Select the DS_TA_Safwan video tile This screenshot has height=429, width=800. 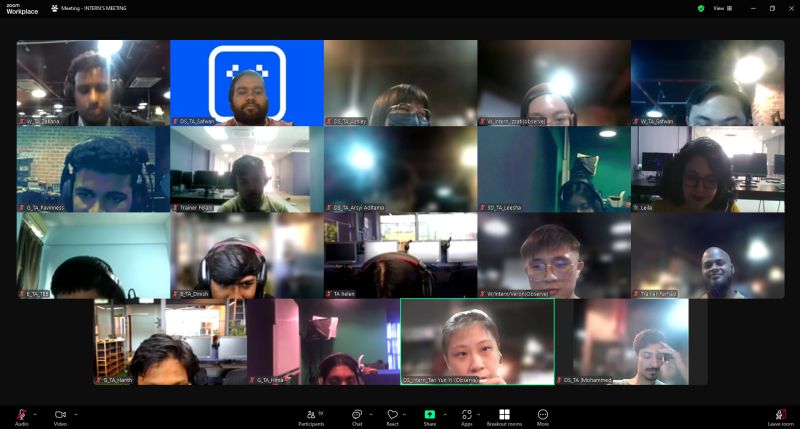click(x=247, y=83)
